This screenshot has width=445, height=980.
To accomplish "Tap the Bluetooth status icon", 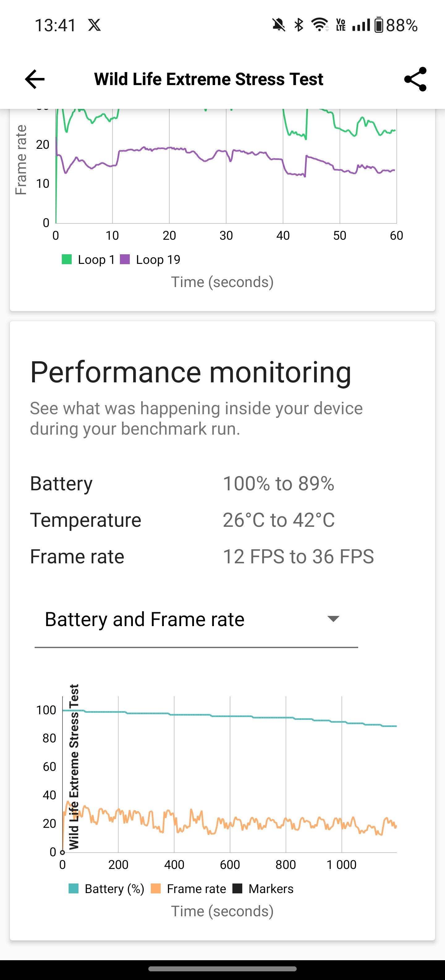I will click(x=299, y=25).
